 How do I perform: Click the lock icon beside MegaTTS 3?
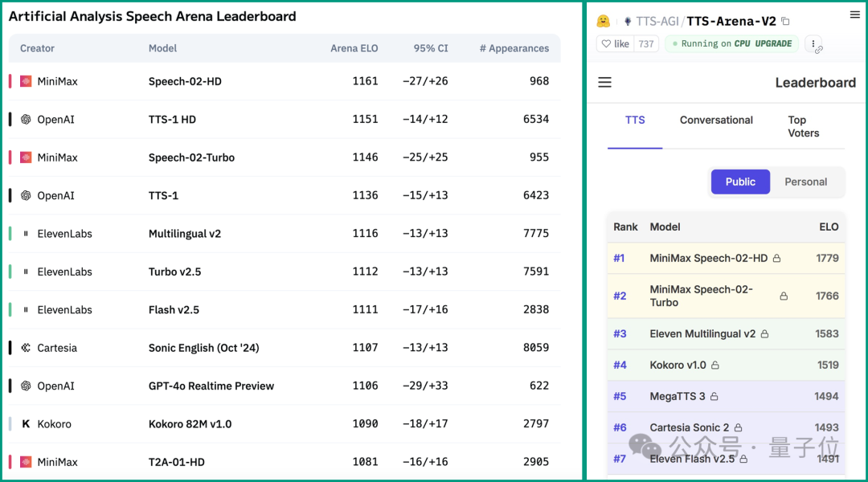point(714,396)
